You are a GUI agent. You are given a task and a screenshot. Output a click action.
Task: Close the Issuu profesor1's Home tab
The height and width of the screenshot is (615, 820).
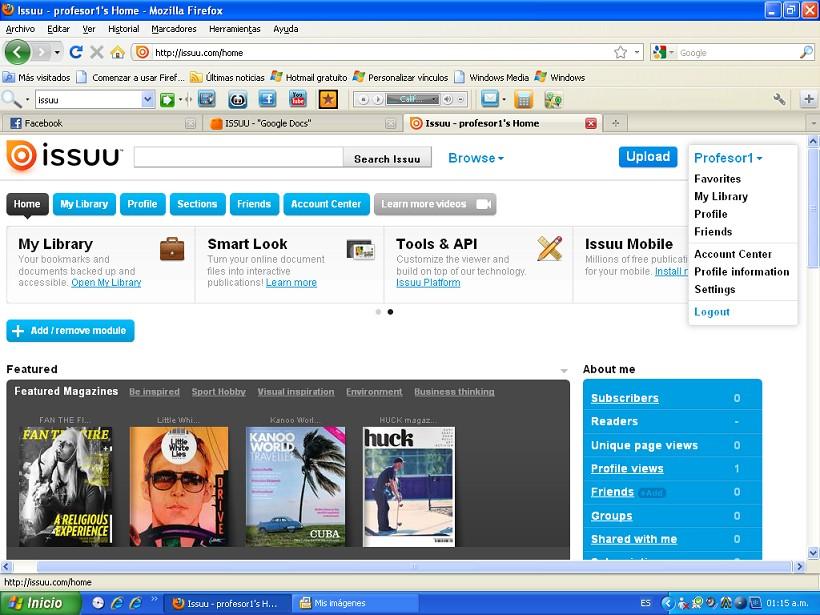tap(591, 123)
